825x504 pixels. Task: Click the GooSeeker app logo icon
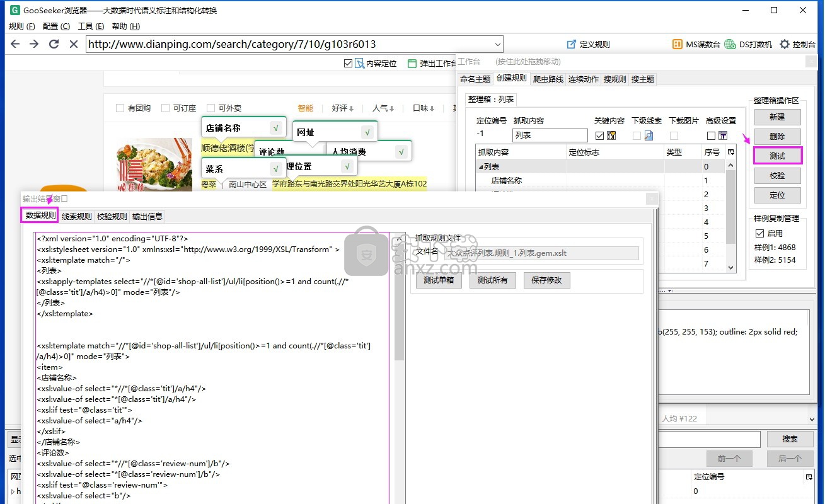(15, 10)
